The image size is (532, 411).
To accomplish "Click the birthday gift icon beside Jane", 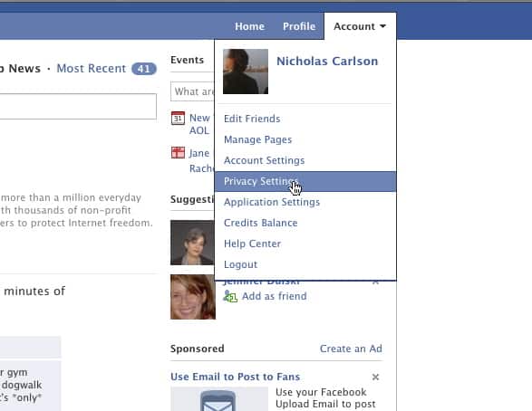I will pos(178,152).
